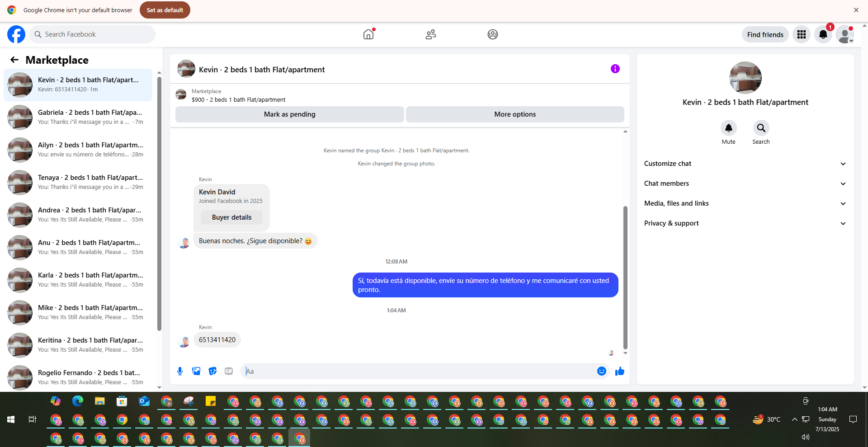Open Task View on the taskbar
The image size is (868, 447).
pos(32,419)
